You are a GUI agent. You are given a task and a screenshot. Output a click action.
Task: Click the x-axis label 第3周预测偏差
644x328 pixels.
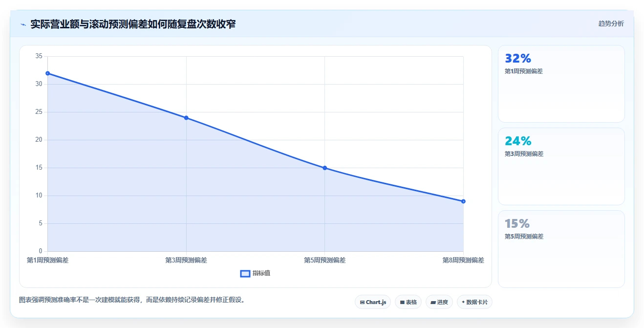coord(186,260)
